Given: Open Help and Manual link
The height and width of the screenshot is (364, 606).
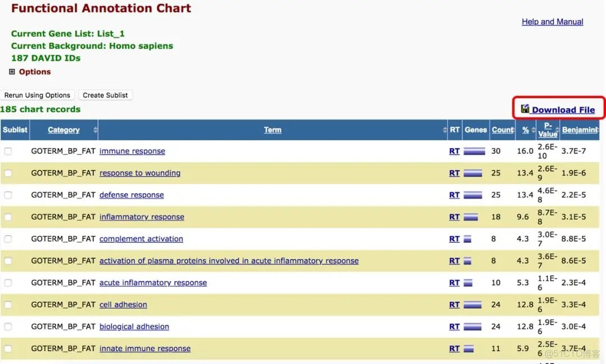Looking at the screenshot, I should [552, 22].
